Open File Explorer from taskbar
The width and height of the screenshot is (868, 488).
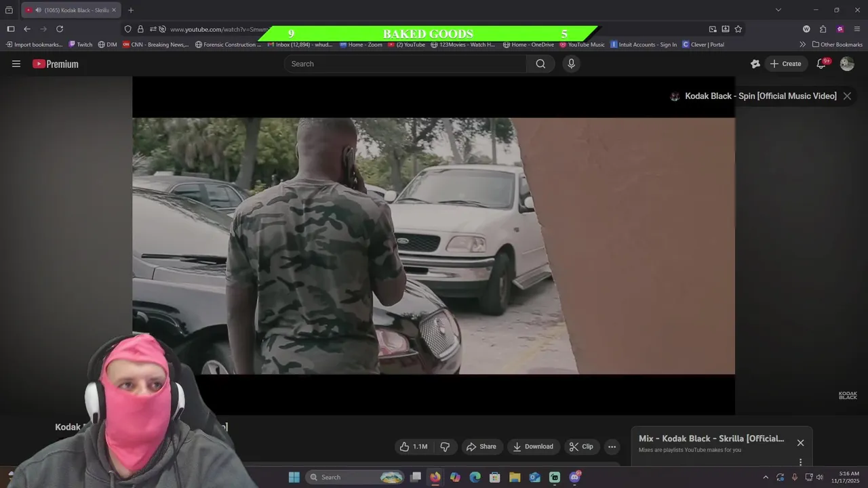click(x=515, y=477)
